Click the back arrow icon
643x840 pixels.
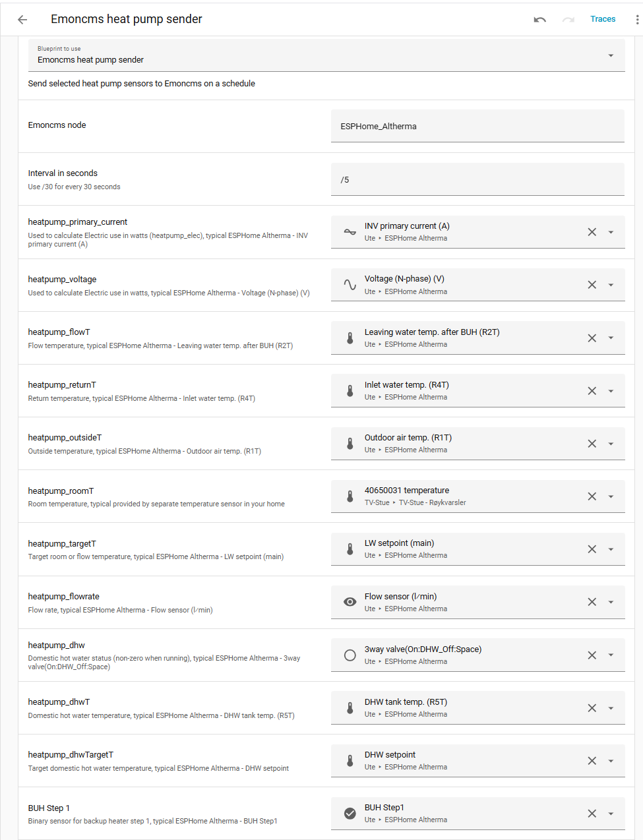(x=22, y=20)
